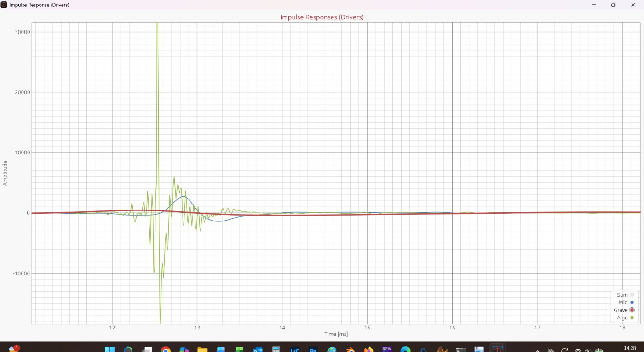Open File Explorer from the taskbar
The height and width of the screenshot is (352, 644).
pyautogui.click(x=202, y=349)
